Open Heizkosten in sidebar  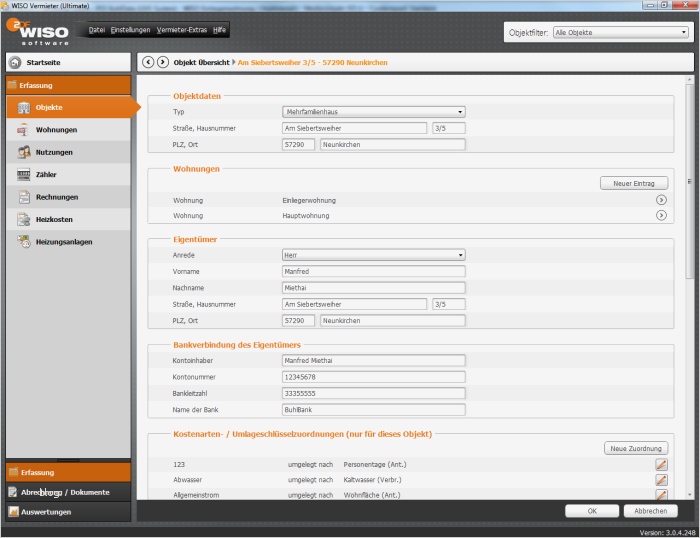(x=54, y=219)
